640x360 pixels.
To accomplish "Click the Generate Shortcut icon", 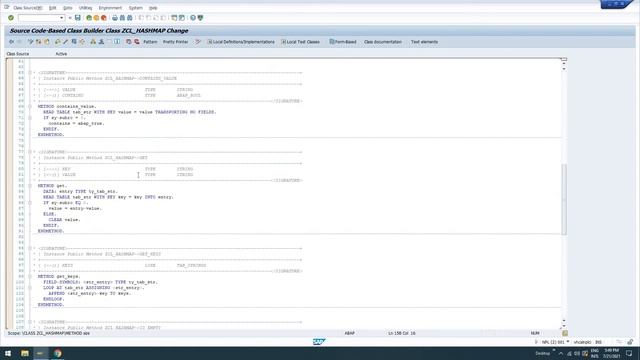I will coord(182,18).
